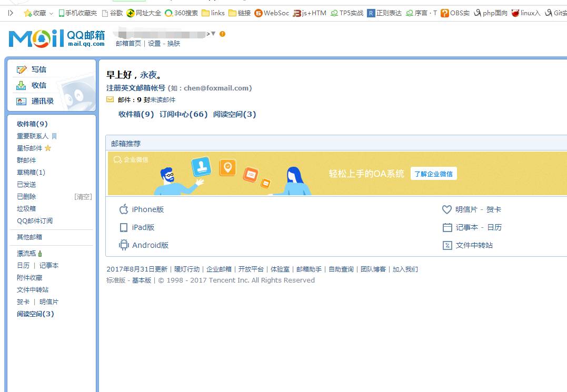Image resolution: width=567 pixels, height=392 pixels.
Task: Click 写信 to compose mail
Action: [38, 69]
